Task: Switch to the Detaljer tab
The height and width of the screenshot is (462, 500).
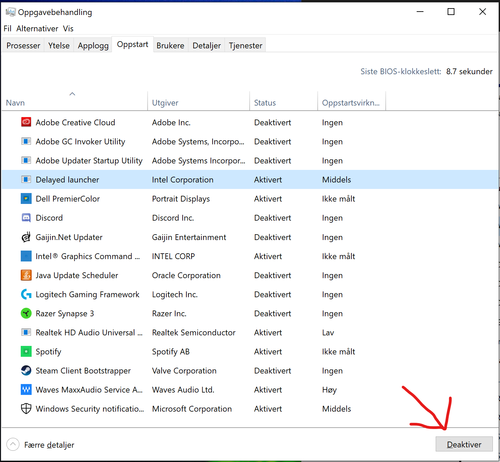Action: [x=207, y=46]
